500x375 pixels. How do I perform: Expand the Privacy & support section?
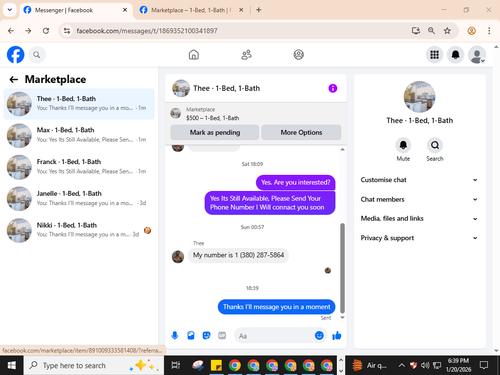[419, 238]
